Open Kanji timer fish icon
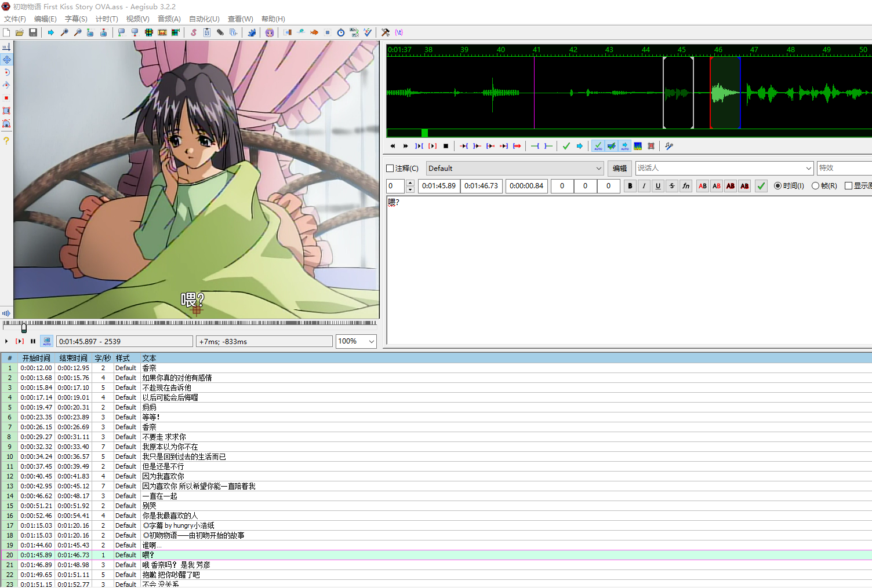The image size is (872, 588). point(314,32)
